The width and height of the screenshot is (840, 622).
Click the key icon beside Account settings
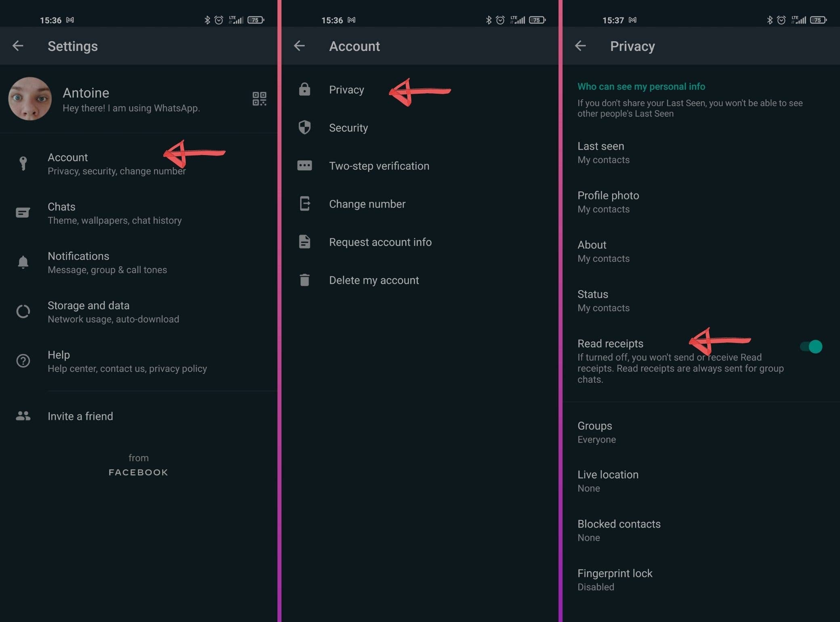click(x=23, y=163)
